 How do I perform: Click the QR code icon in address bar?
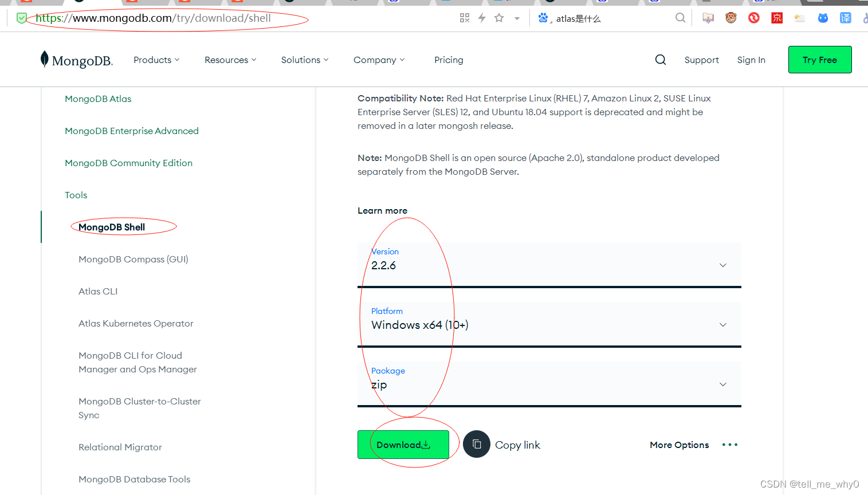click(465, 18)
